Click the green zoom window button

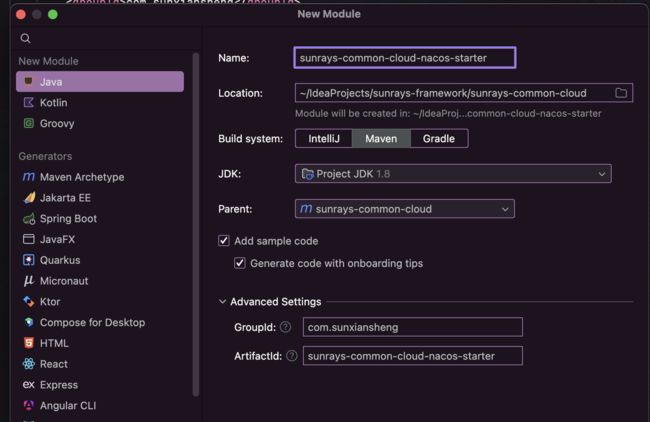click(x=53, y=15)
